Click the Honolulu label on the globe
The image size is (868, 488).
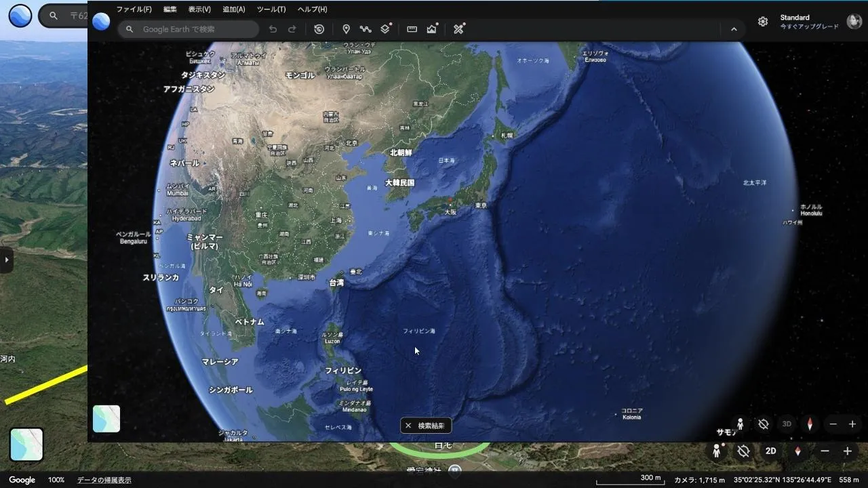pyautogui.click(x=811, y=213)
